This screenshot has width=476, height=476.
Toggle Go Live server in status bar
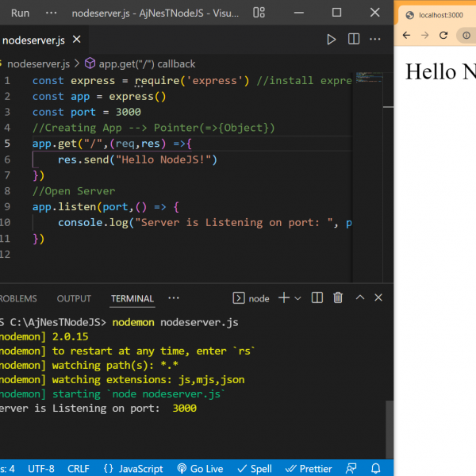point(200,468)
